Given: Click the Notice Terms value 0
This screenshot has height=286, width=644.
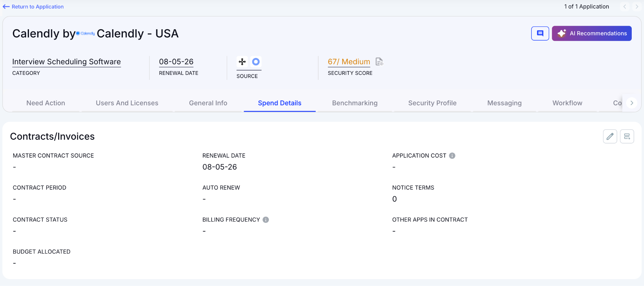Looking at the screenshot, I should 394,199.
